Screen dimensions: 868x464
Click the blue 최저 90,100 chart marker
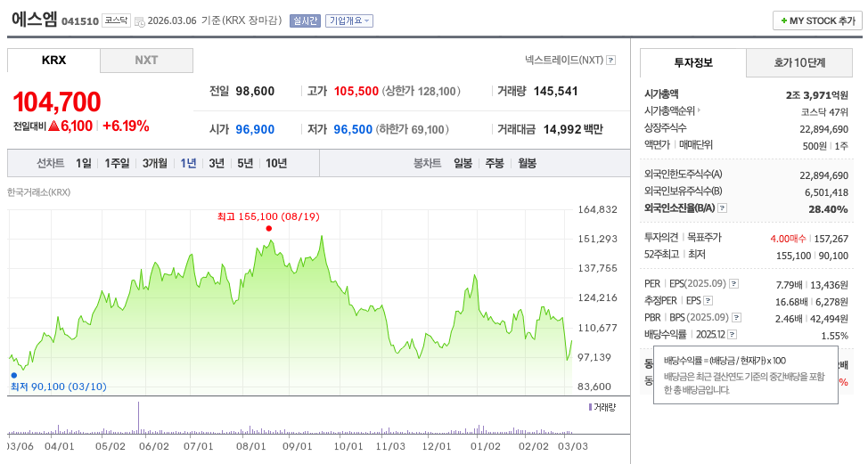point(14,376)
